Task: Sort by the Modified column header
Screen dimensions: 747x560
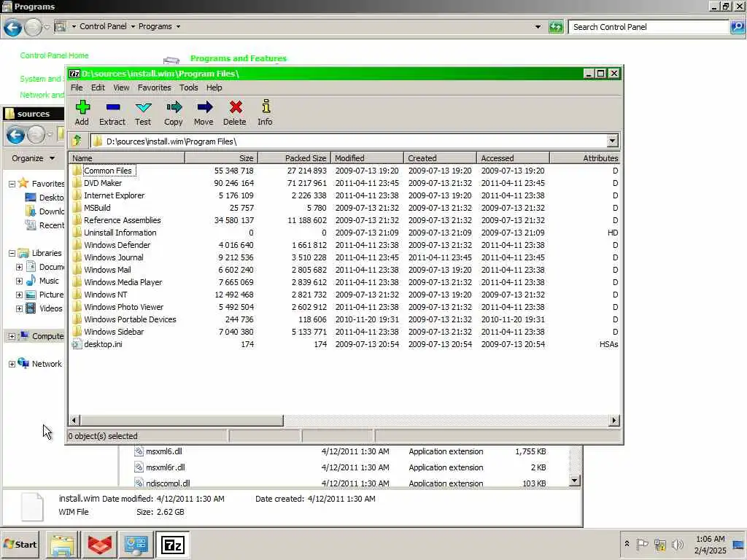Action: (x=368, y=158)
